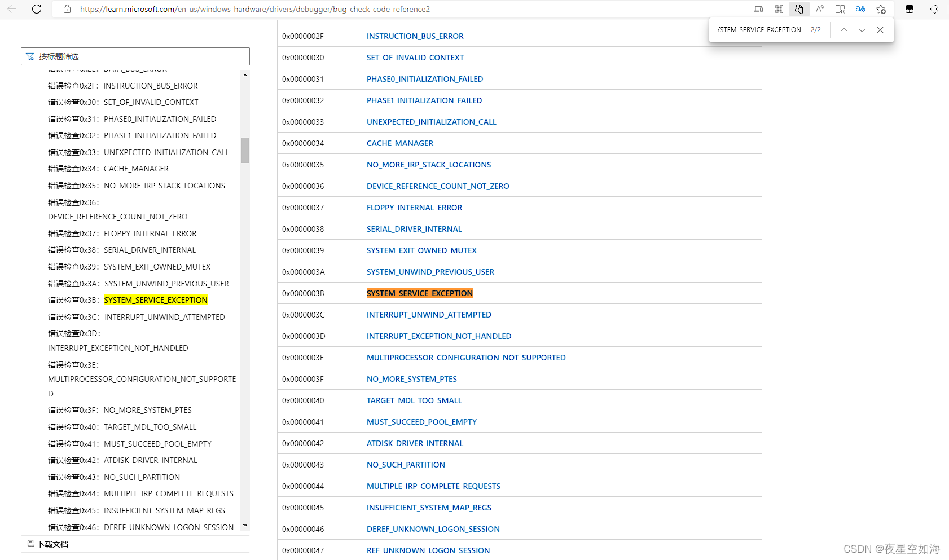Open MUST_SUCCEED_POOL_EMPTY table link
Screen dimensions: 949x560
[x=421, y=422]
